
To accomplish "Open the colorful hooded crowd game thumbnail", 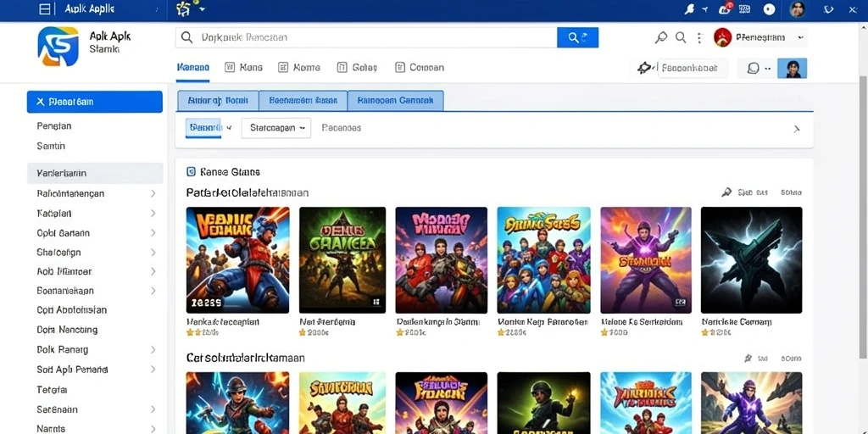I will 543,260.
